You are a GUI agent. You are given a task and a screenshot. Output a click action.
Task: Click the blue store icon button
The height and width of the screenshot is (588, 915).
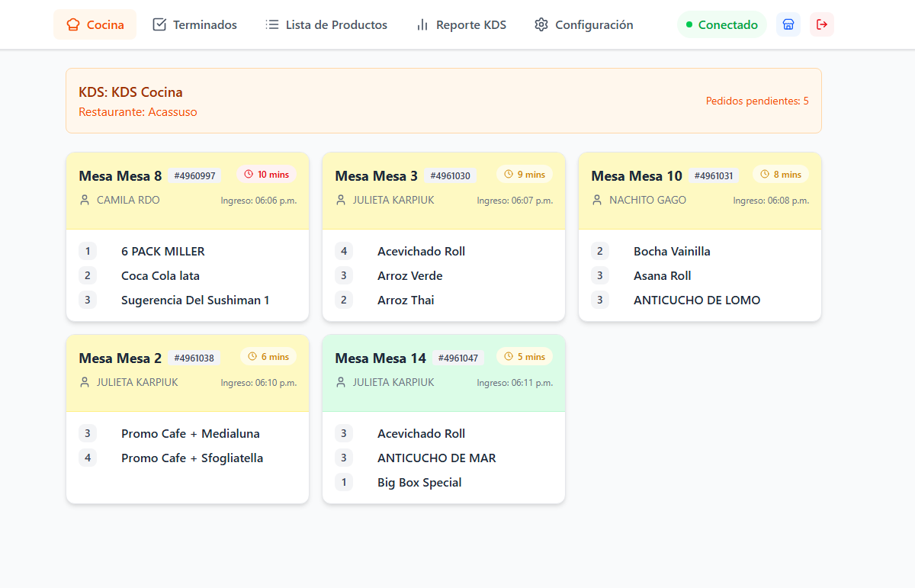tap(788, 24)
